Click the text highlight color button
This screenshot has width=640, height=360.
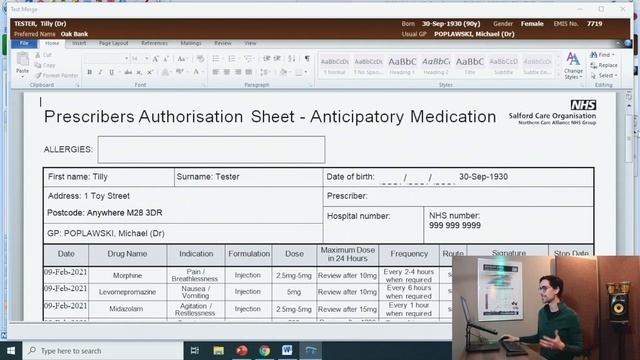click(x=180, y=72)
